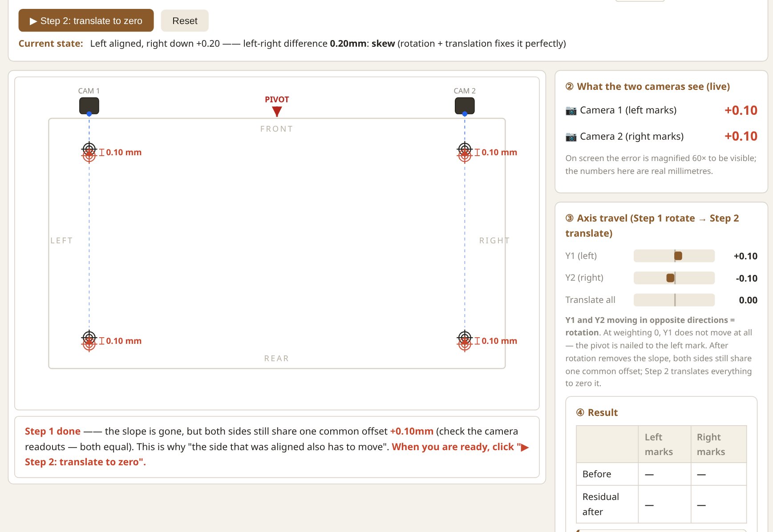Click the Left marks column header
This screenshot has height=532, width=773.
pos(664,444)
